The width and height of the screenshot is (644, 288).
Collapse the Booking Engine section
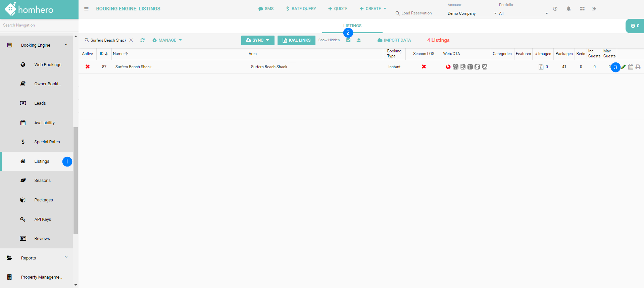pyautogui.click(x=66, y=45)
